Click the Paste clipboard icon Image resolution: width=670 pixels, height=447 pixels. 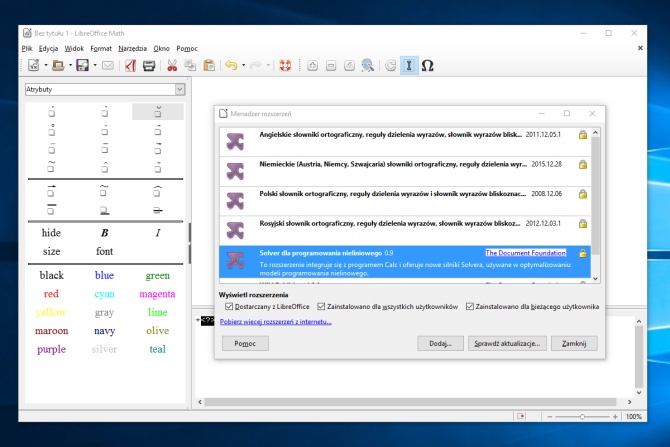pyautogui.click(x=208, y=66)
